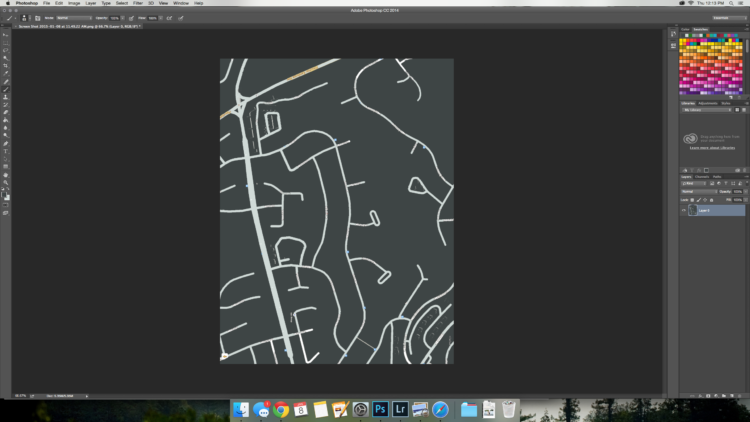Click Learn more about Libraries link
The width and height of the screenshot is (750, 422).
point(713,148)
